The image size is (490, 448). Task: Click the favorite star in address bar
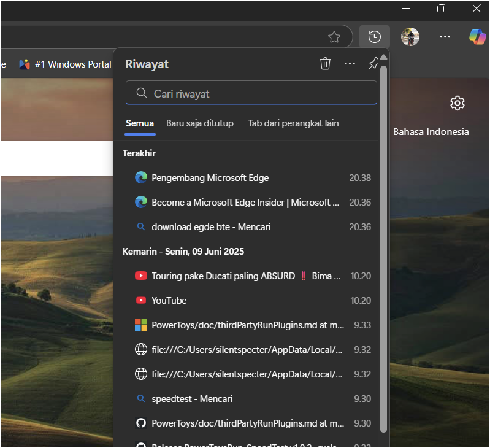pyautogui.click(x=334, y=37)
